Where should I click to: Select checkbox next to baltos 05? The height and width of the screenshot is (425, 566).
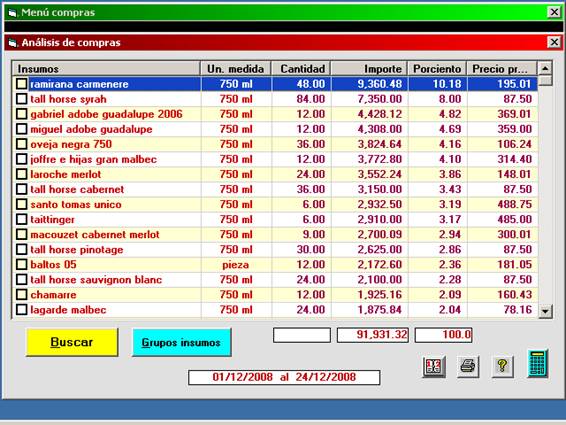(x=22, y=264)
